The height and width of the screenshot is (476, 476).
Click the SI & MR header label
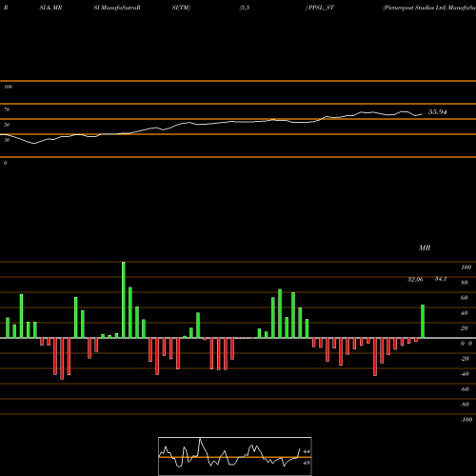click(50, 8)
